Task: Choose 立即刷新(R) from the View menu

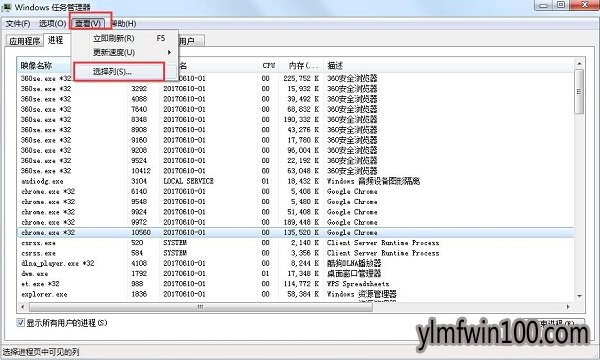Action: (125, 38)
